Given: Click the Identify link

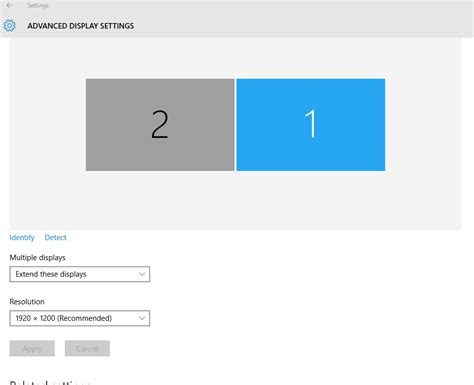Looking at the screenshot, I should pyautogui.click(x=22, y=237).
